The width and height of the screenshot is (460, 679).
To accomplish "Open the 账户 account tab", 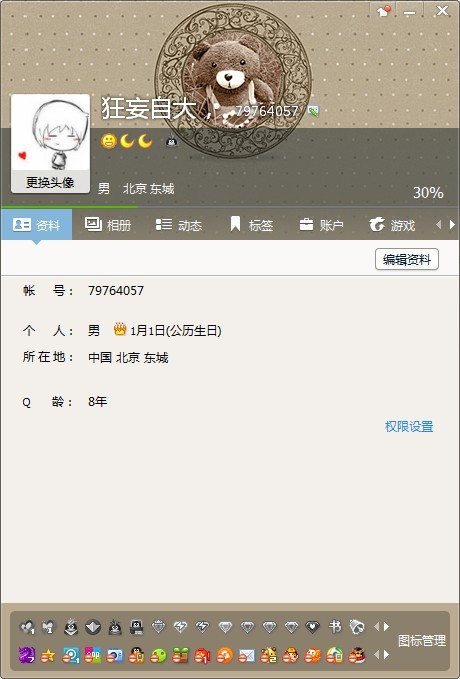I will (x=321, y=225).
